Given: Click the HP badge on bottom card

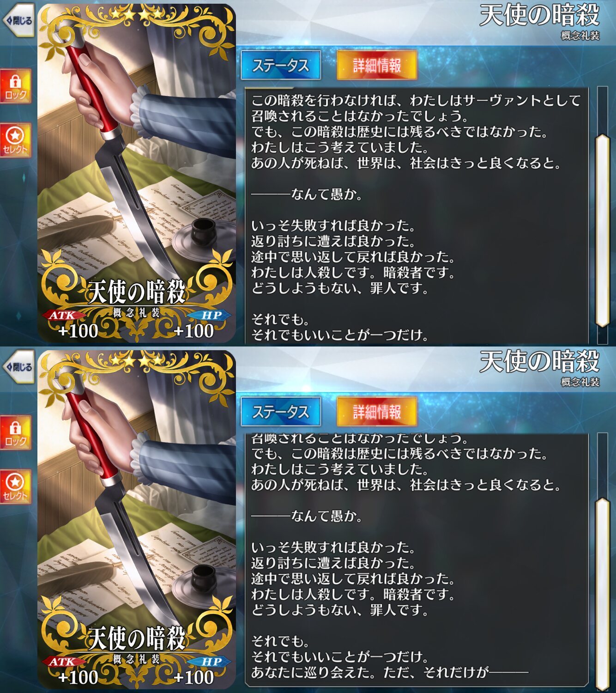Looking at the screenshot, I should [211, 662].
